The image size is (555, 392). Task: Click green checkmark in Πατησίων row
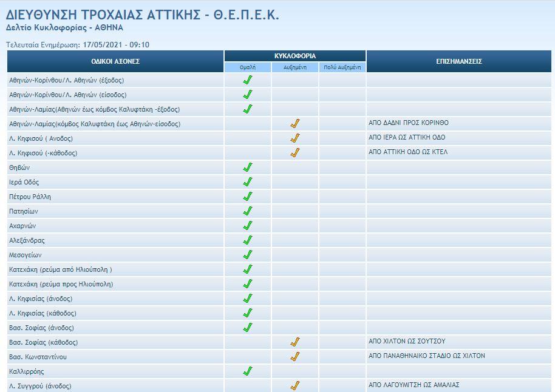(x=247, y=211)
